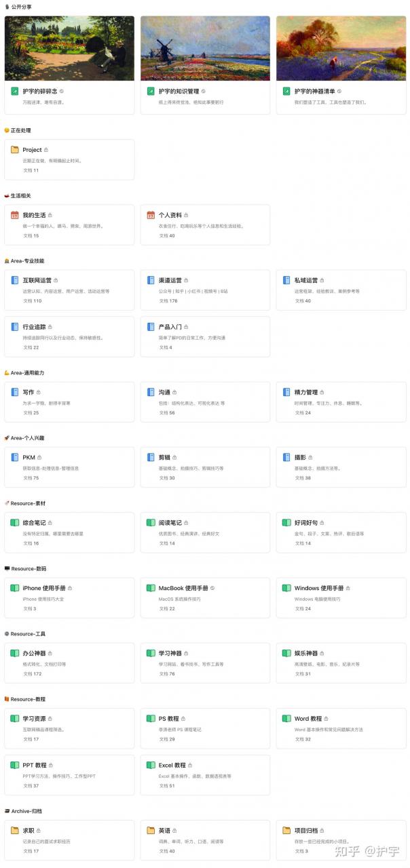The height and width of the screenshot is (868, 410).
Task: Open the iPhone 使用手册 title
Action: click(x=44, y=589)
